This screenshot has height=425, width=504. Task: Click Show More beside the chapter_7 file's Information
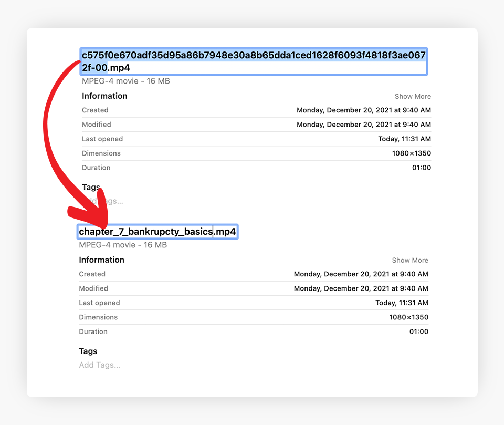click(x=410, y=260)
